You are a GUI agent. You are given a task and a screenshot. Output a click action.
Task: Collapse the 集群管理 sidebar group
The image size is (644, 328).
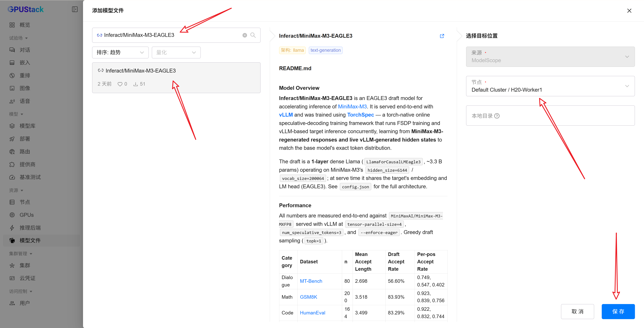click(21, 254)
